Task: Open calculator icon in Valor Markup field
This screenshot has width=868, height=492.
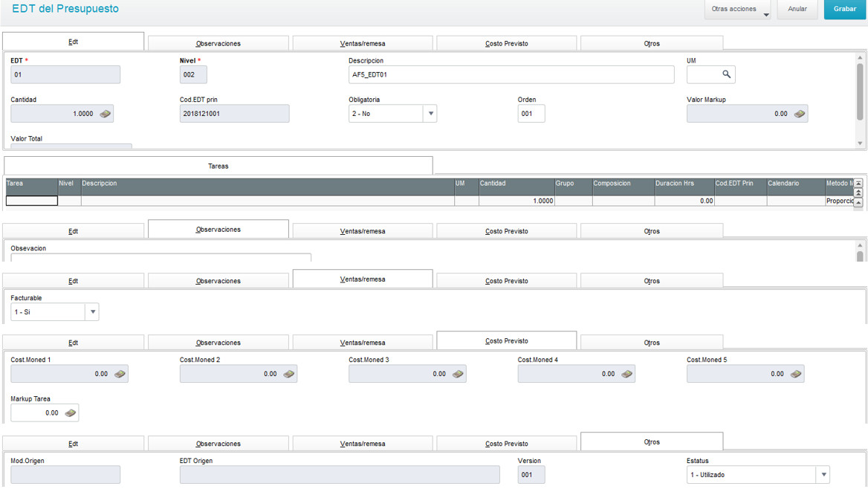Action: 800,114
